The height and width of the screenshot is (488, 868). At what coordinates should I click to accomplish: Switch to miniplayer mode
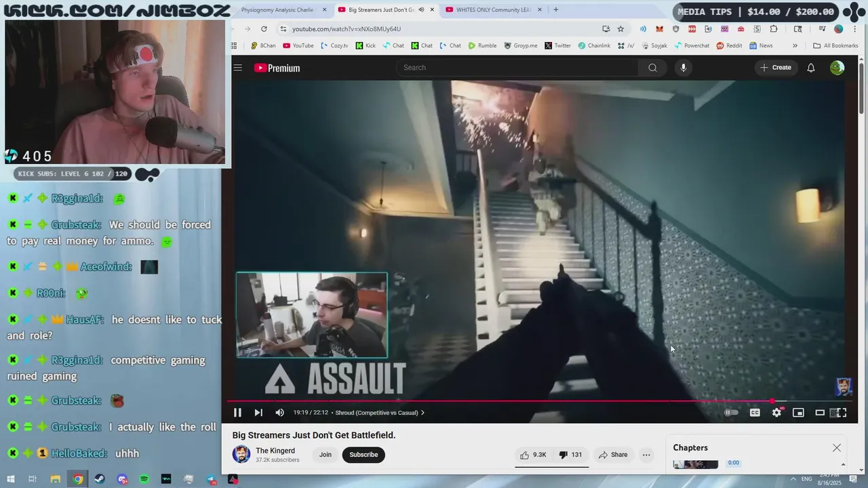click(x=798, y=413)
